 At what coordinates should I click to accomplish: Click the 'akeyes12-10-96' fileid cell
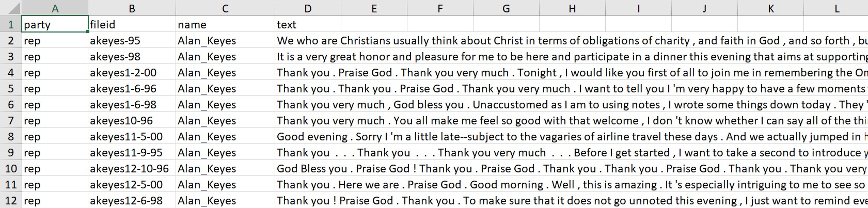pyautogui.click(x=132, y=169)
